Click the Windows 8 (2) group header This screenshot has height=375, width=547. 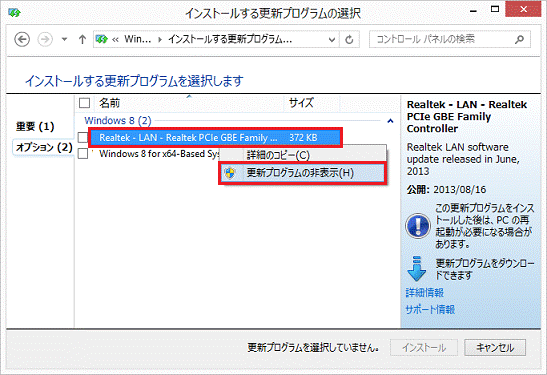pos(118,121)
